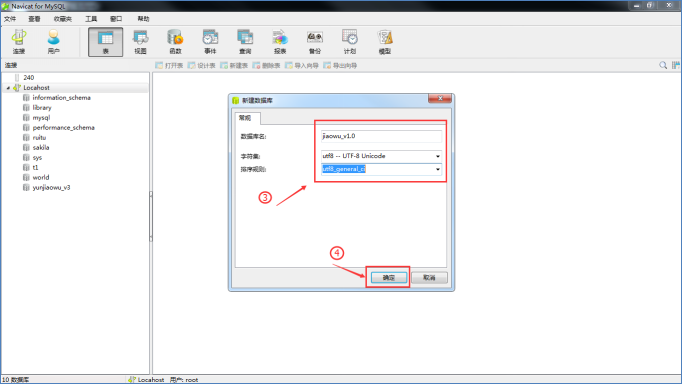Expand the collation utf8_general_ci dropdown arrow

(437, 169)
